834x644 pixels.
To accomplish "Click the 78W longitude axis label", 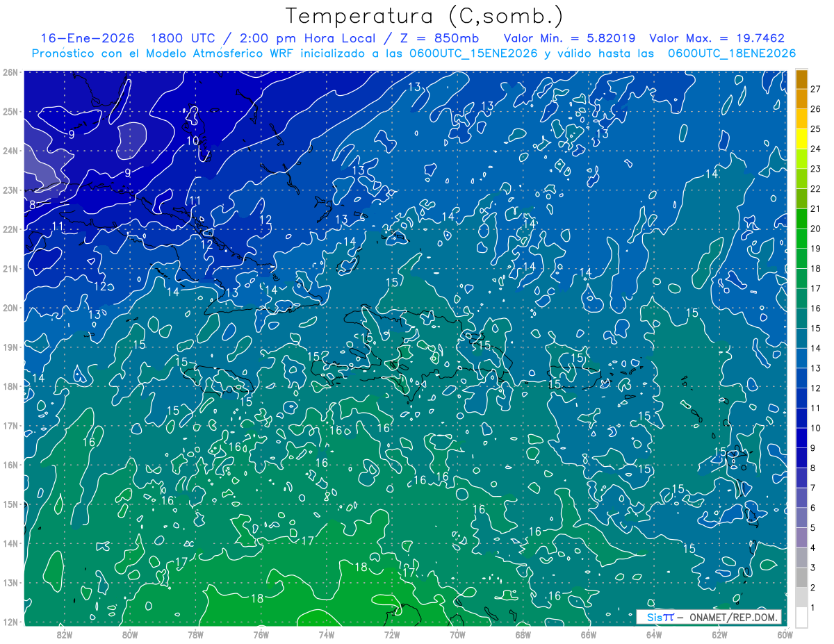I will pos(195,634).
